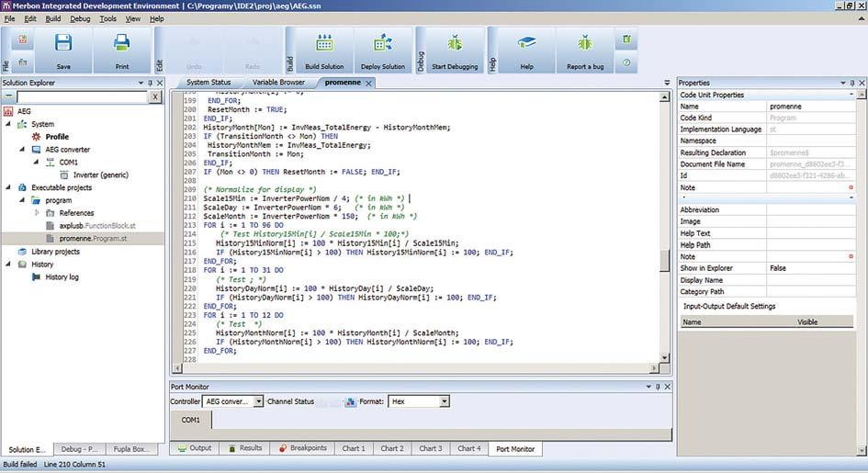Screen dimensions: 868x473
Task: Collapse the System tree node
Action: coord(8,124)
